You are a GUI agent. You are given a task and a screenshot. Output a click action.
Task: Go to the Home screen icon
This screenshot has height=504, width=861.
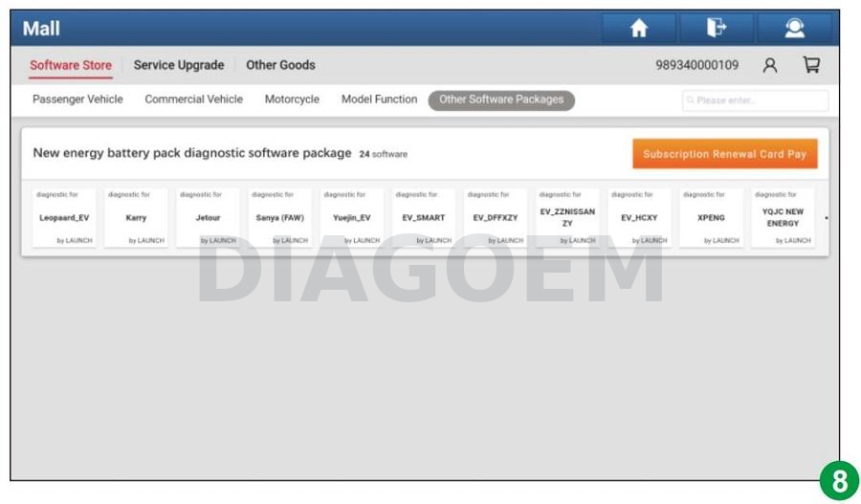pos(639,28)
